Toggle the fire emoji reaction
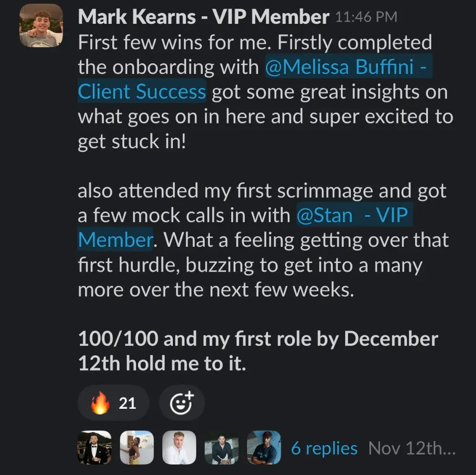 pyautogui.click(x=113, y=403)
